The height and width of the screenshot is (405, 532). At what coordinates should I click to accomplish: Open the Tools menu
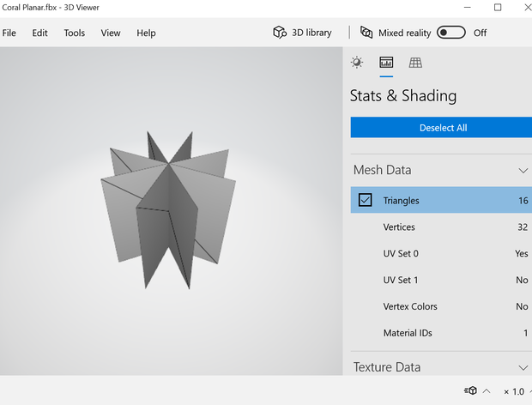pyautogui.click(x=75, y=33)
